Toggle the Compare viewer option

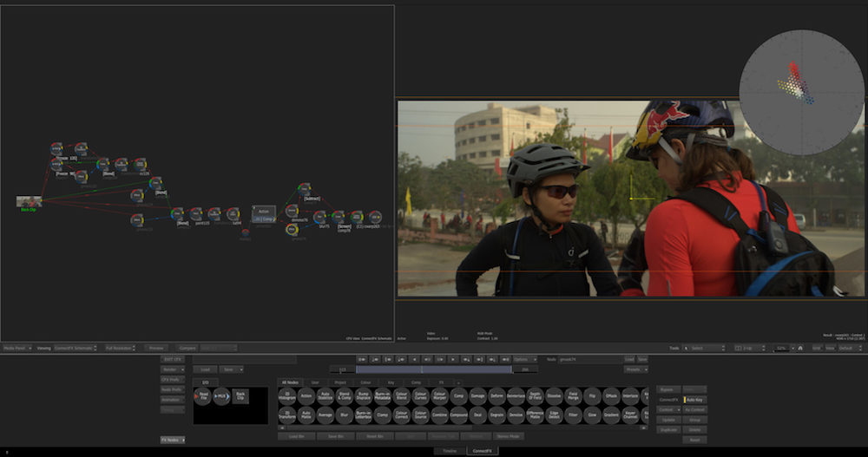[187, 348]
